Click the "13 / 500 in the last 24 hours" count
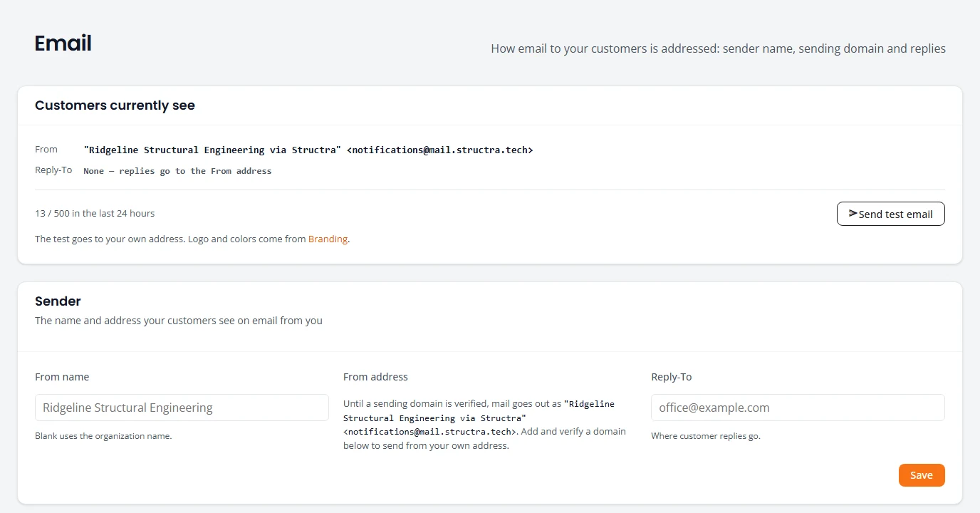The width and height of the screenshot is (980, 513). tap(95, 213)
